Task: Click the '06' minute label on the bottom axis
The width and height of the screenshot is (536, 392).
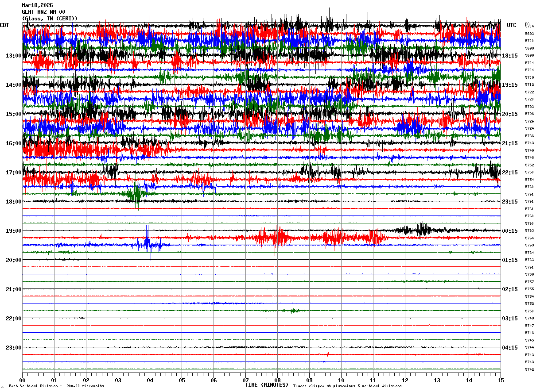Action: 214,380
